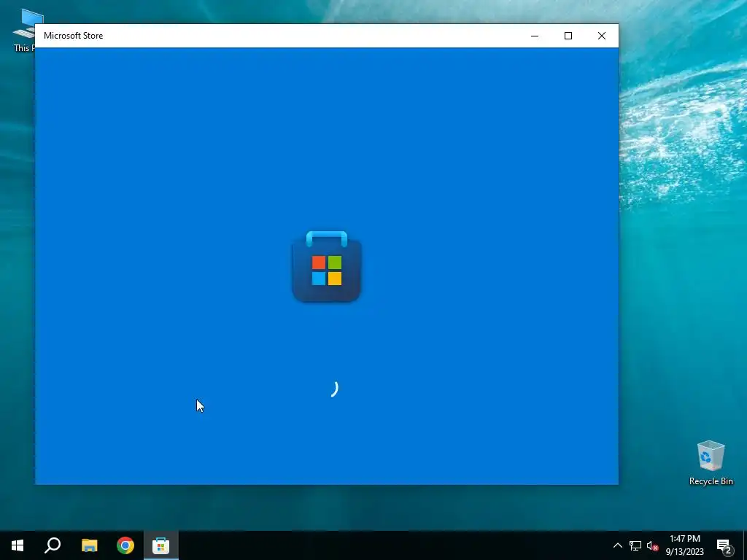
Task: Click the muted volume tray icon
Action: click(x=653, y=545)
